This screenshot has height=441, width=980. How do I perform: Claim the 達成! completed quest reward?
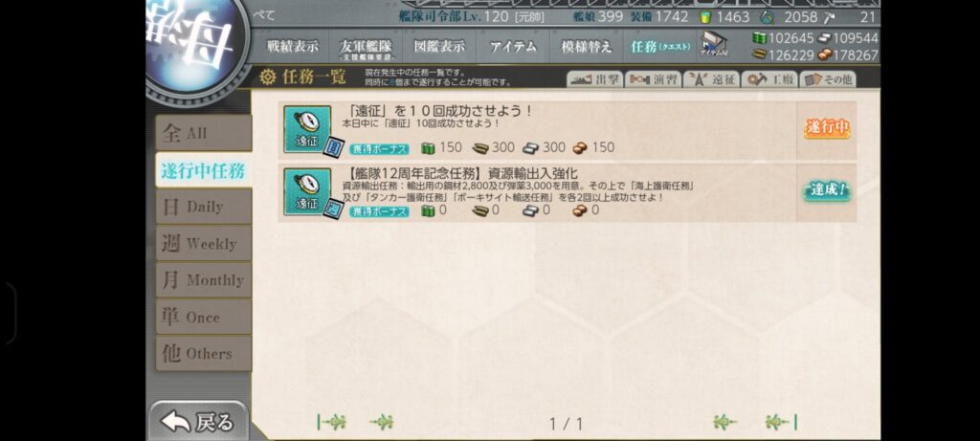tap(827, 190)
